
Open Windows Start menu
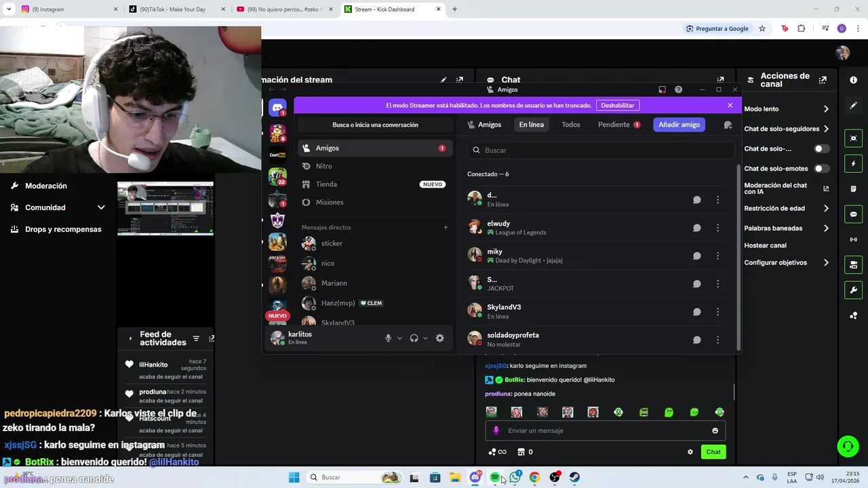tap(294, 477)
